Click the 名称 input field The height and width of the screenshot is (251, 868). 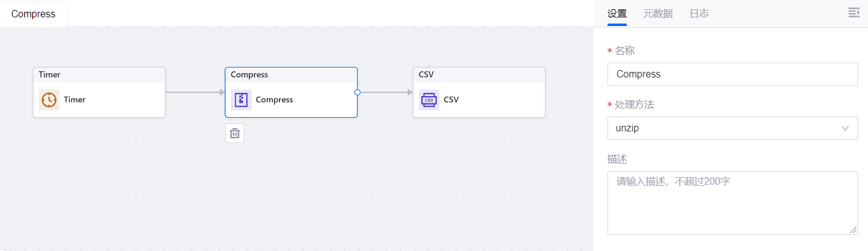pos(732,74)
